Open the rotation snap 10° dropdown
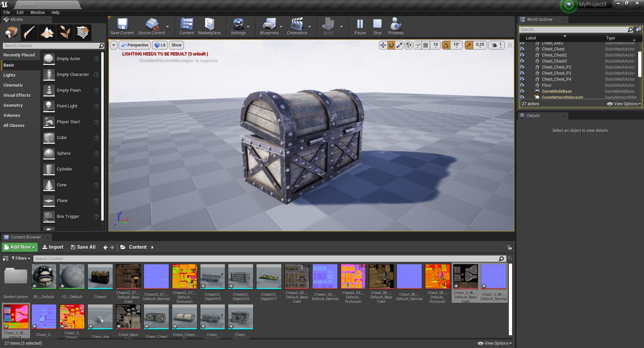Viewport: 644px width, 348px height. click(x=457, y=45)
